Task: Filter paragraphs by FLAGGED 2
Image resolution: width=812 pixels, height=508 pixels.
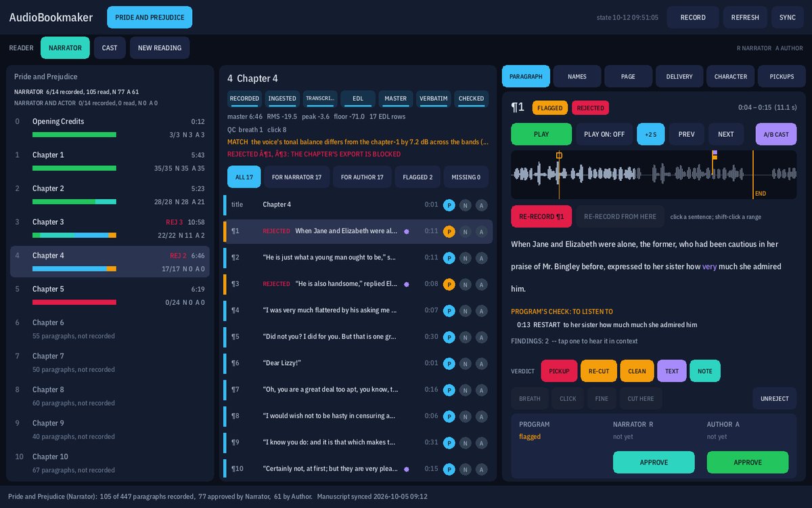Action: click(x=418, y=177)
